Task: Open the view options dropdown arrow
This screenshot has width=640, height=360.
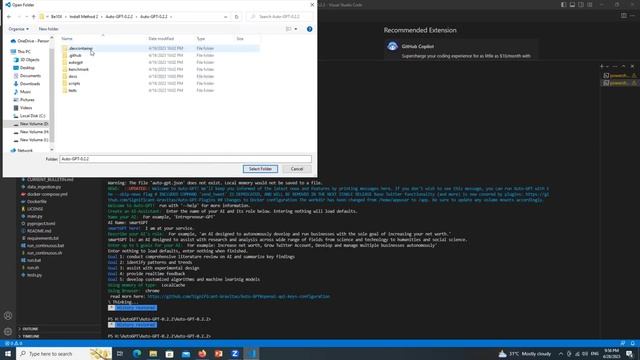Action: (296, 29)
